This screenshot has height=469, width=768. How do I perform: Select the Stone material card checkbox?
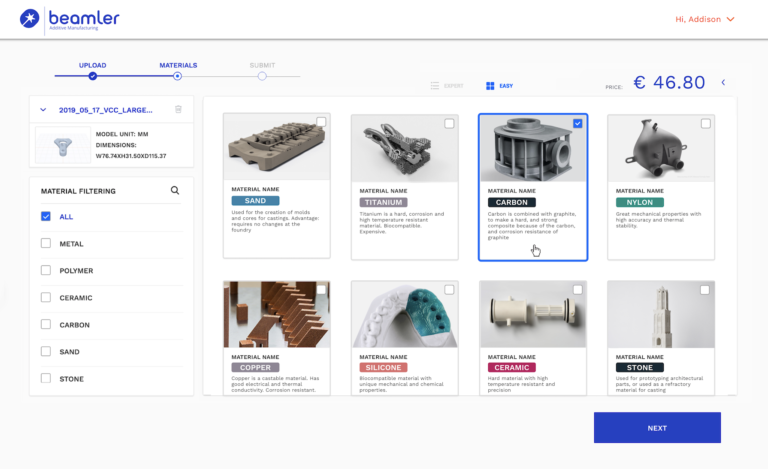coord(705,290)
